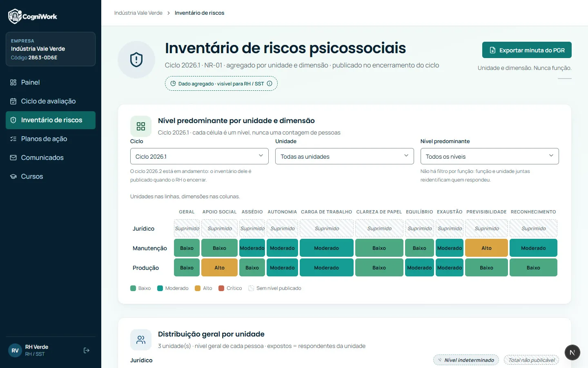Click the Produção Reconhecimento Baixo cell

(x=533, y=267)
